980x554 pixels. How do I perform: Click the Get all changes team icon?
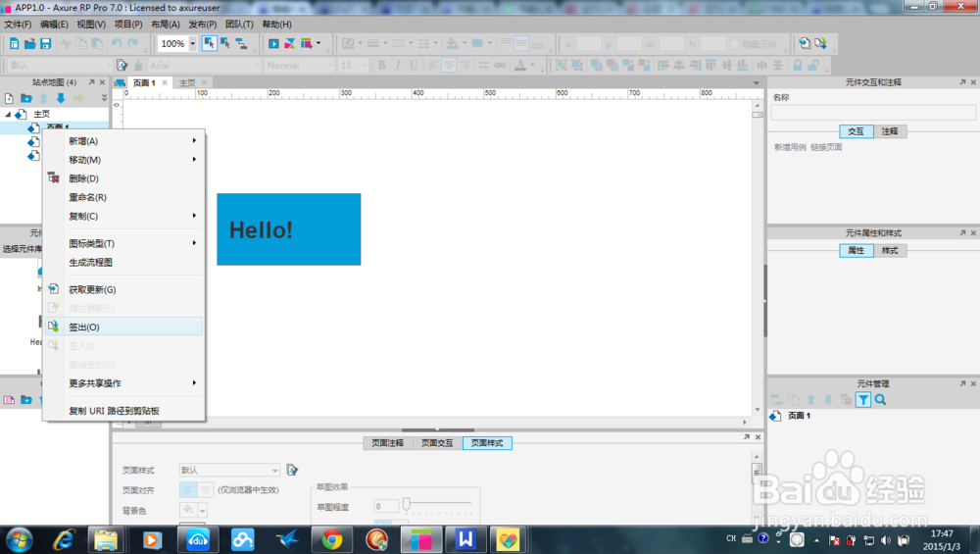tap(805, 43)
